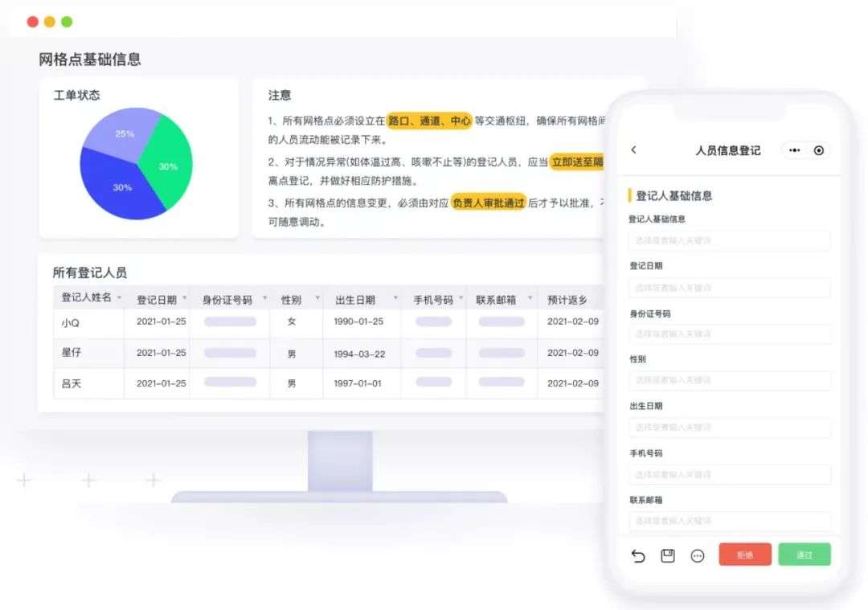
Task: Click the 性别 input field on phone
Action: point(730,381)
